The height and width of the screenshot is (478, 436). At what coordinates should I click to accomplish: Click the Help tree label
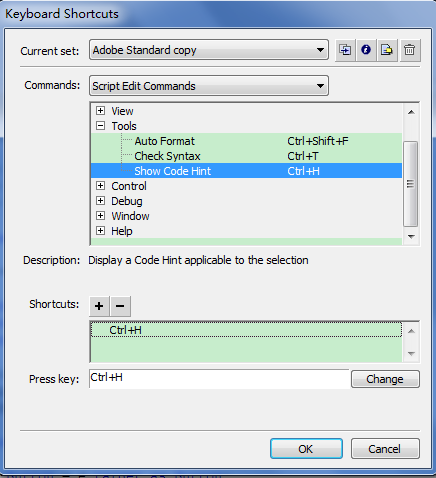(x=122, y=231)
